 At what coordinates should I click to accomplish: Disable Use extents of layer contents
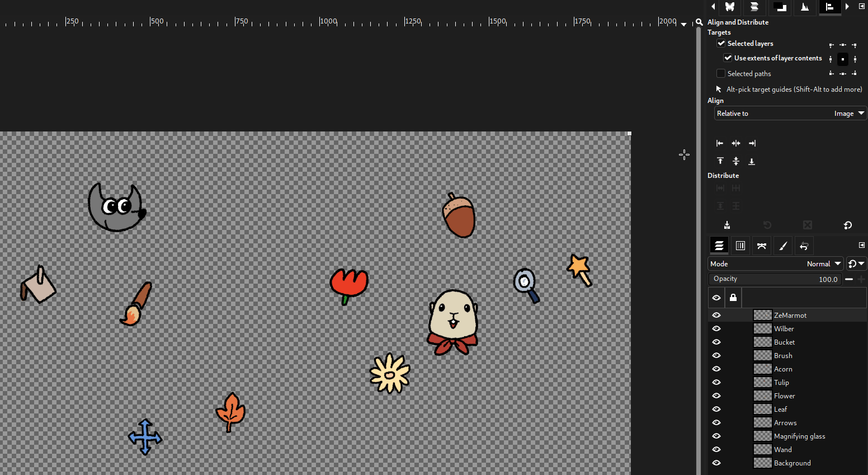coord(728,58)
